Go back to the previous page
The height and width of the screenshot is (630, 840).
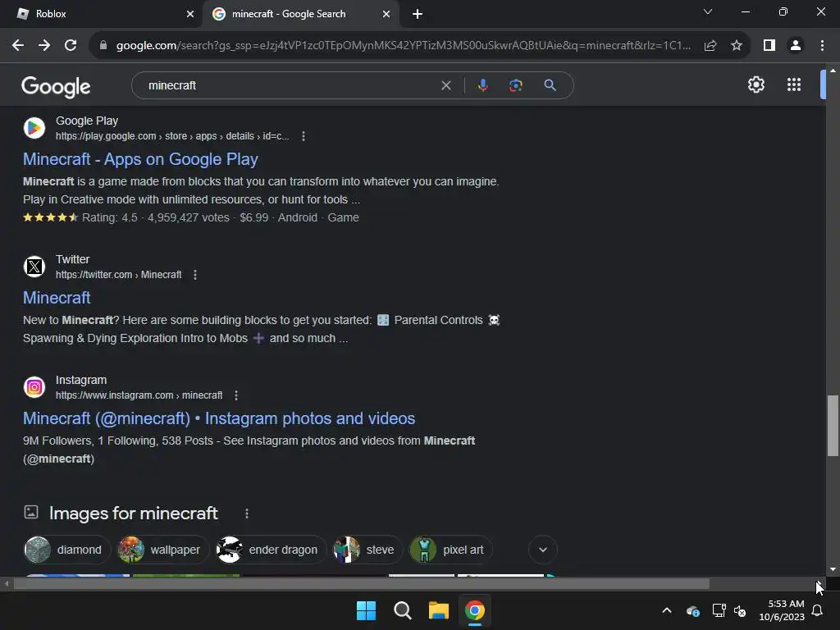(18, 46)
